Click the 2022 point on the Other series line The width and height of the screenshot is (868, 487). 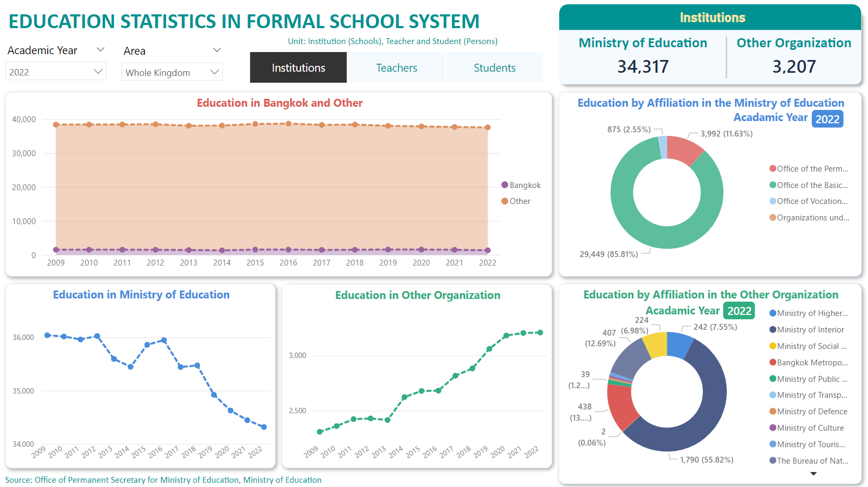click(488, 127)
